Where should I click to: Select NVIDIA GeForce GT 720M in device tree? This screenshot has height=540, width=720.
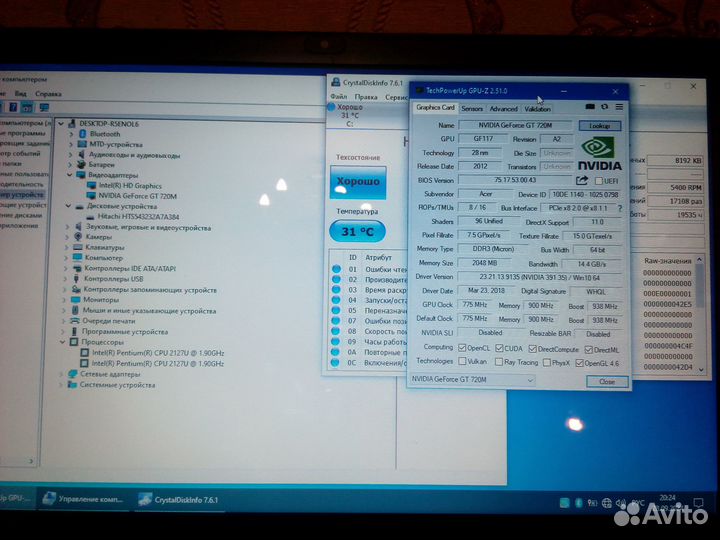pyautogui.click(x=137, y=196)
